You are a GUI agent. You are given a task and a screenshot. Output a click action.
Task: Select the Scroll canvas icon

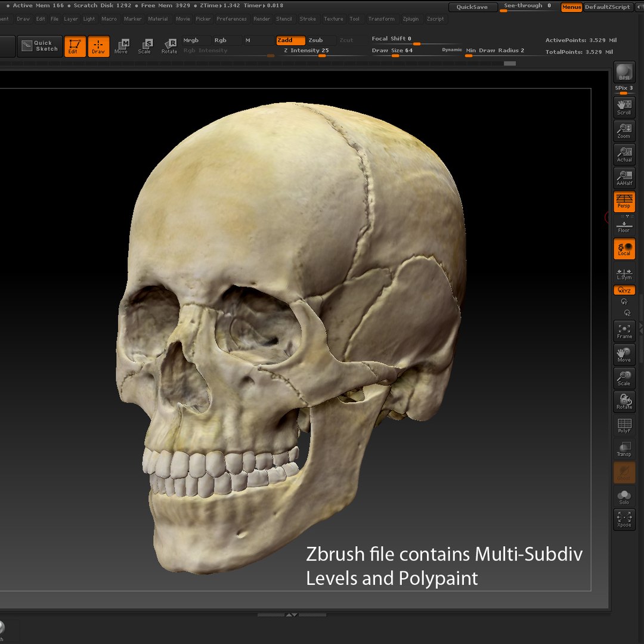(624, 107)
